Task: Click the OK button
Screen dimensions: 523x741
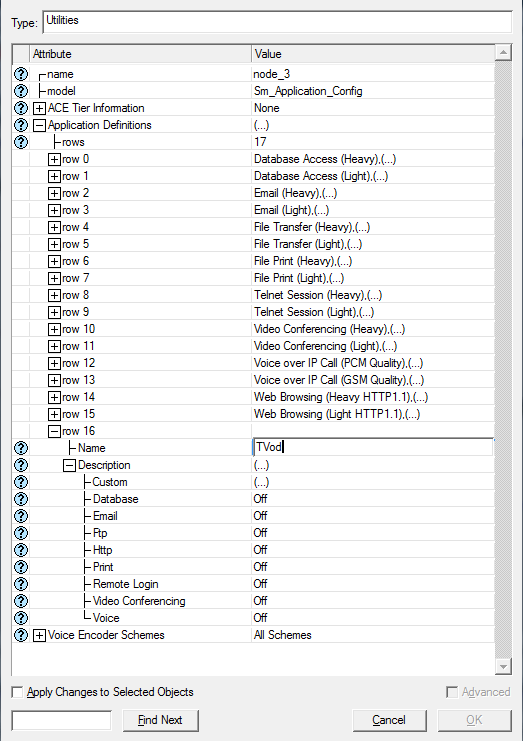Action: click(474, 720)
